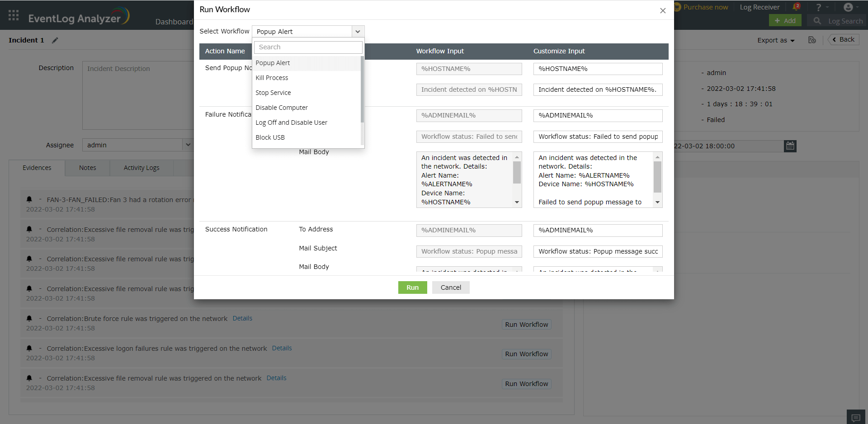Open the Assignee dropdown
Screen dimensions: 868x424
[188, 145]
